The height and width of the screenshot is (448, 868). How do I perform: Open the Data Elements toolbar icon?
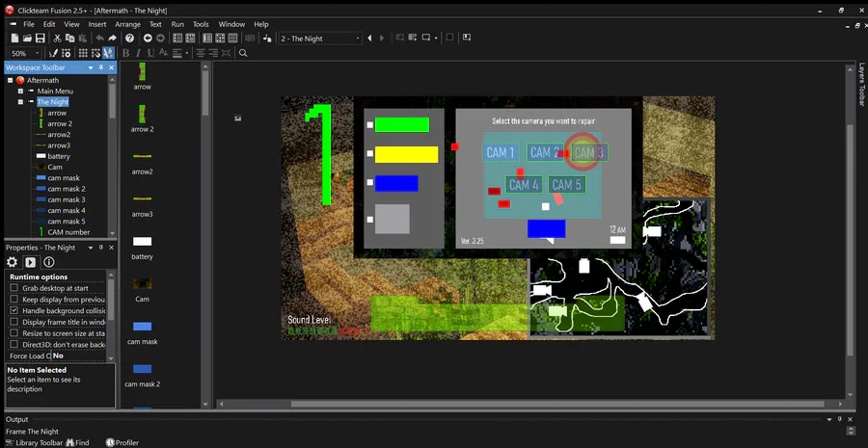pos(233,39)
